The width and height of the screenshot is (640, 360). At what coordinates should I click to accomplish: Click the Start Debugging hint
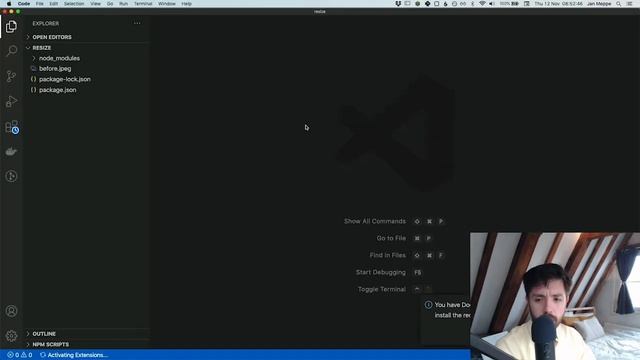pyautogui.click(x=380, y=272)
